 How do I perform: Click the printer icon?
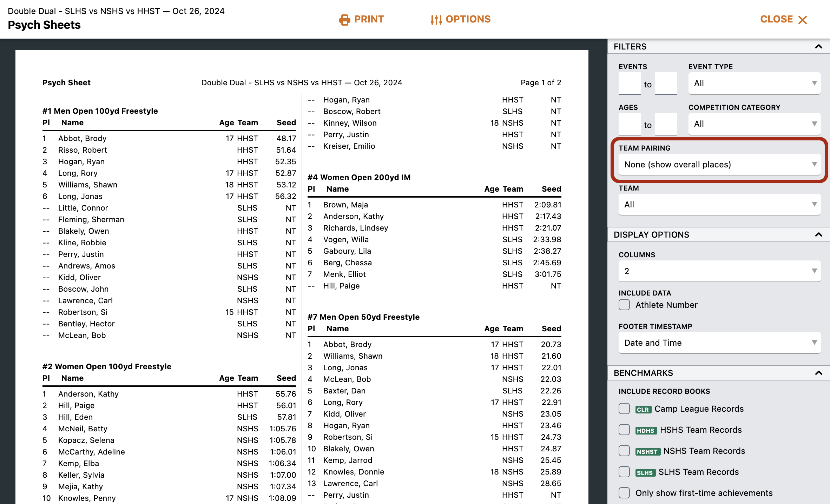pyautogui.click(x=344, y=20)
